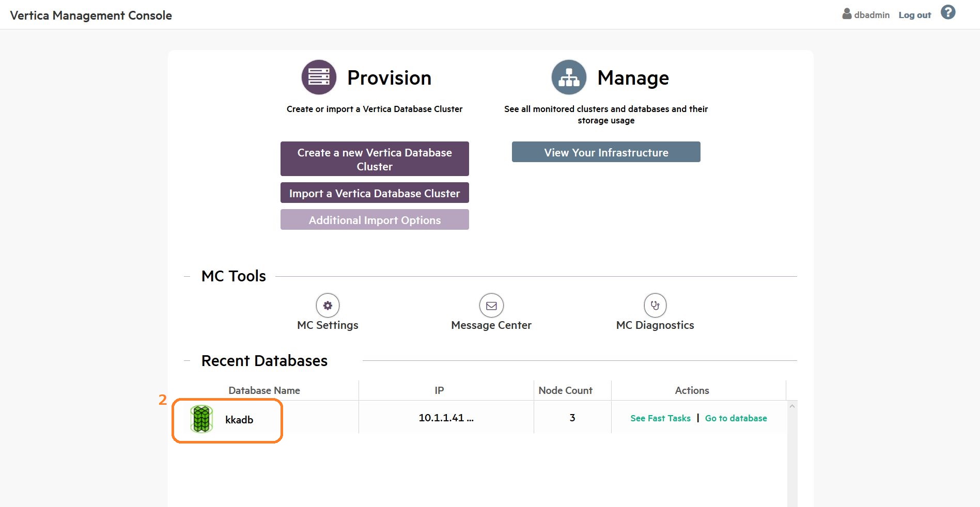Click Import a Vertica Database Cluster
Screen dimensions: 980x507
pyautogui.click(x=375, y=193)
